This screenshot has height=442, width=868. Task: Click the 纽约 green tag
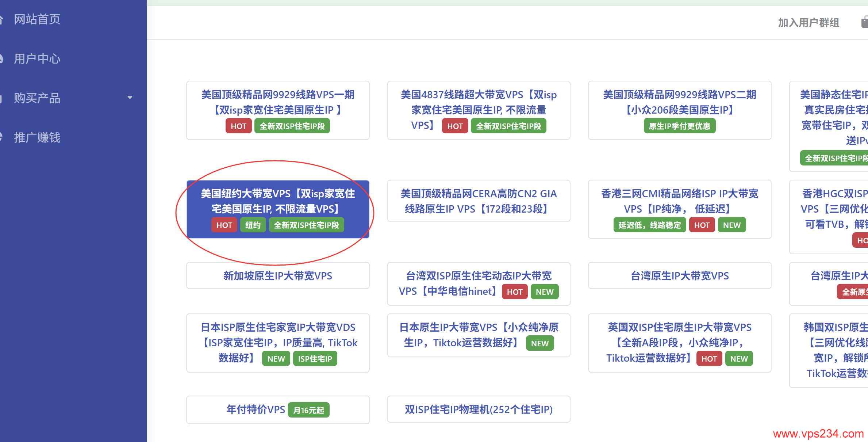point(253,225)
